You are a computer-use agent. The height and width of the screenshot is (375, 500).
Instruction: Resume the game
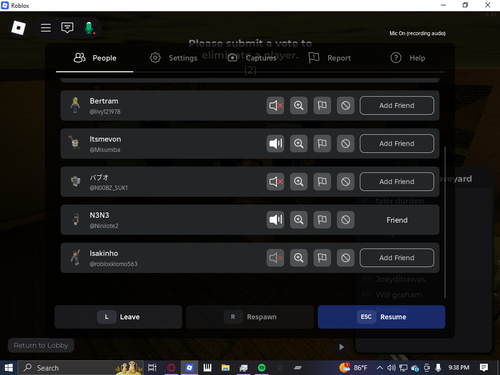click(x=381, y=317)
